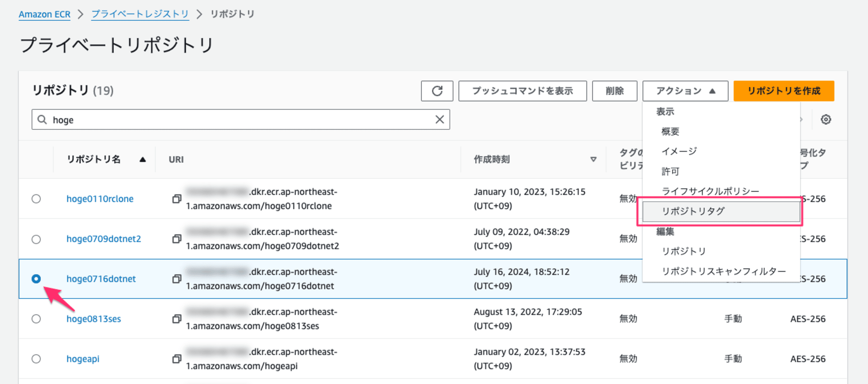Click the search magnifier icon
Image resolution: width=868 pixels, height=384 pixels.
point(42,119)
